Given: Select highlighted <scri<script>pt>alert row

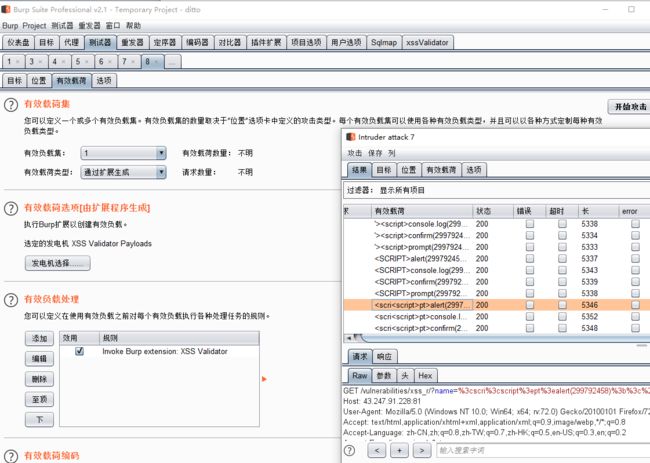Looking at the screenshot, I should (497, 305).
